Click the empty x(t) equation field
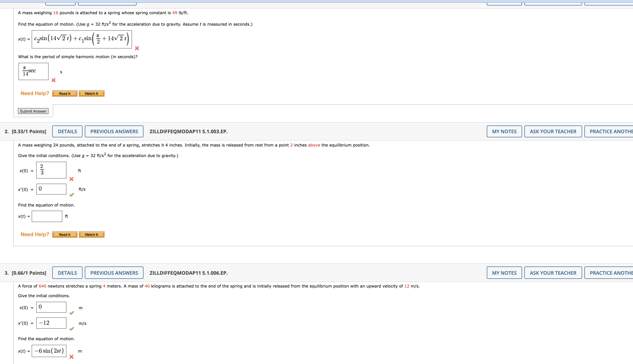 [47, 216]
